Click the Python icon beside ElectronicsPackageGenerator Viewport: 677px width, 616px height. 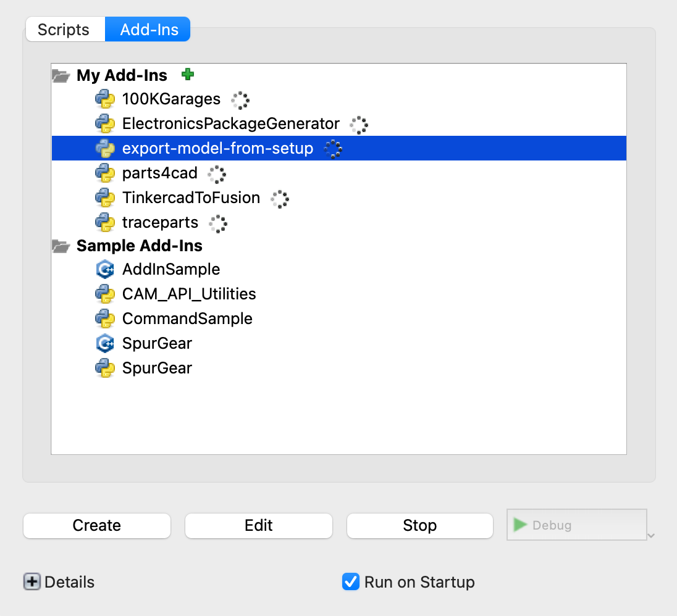[105, 123]
